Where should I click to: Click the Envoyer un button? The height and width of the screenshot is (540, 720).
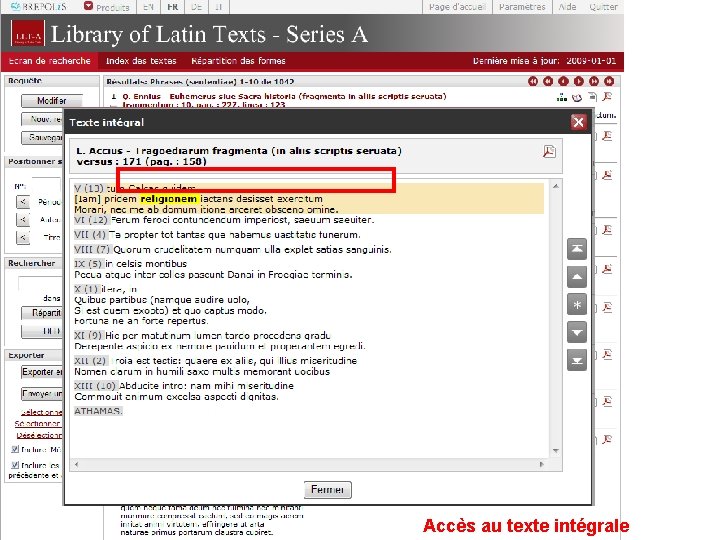point(42,394)
